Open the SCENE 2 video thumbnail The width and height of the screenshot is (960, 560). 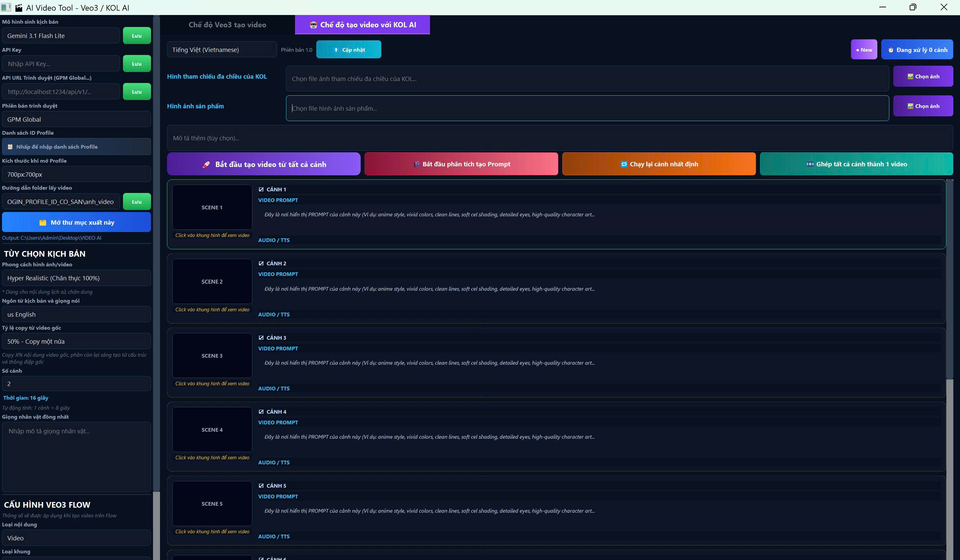pyautogui.click(x=212, y=282)
